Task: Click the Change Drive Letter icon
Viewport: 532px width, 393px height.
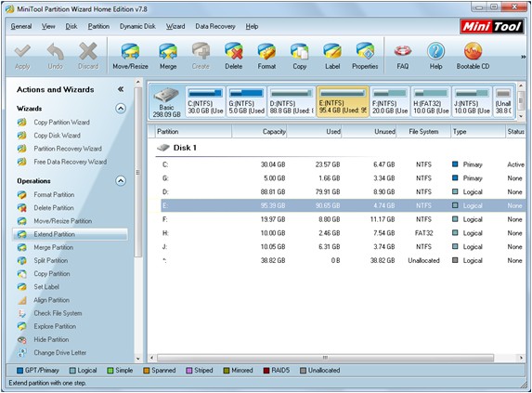Action: [x=22, y=353]
